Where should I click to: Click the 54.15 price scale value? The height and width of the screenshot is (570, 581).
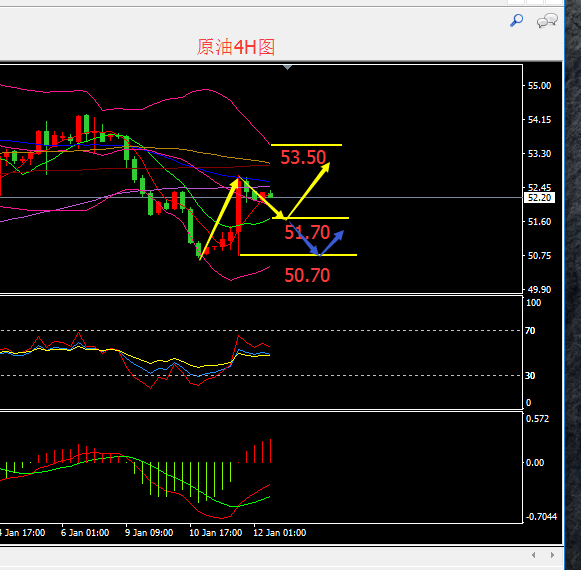pyautogui.click(x=539, y=120)
